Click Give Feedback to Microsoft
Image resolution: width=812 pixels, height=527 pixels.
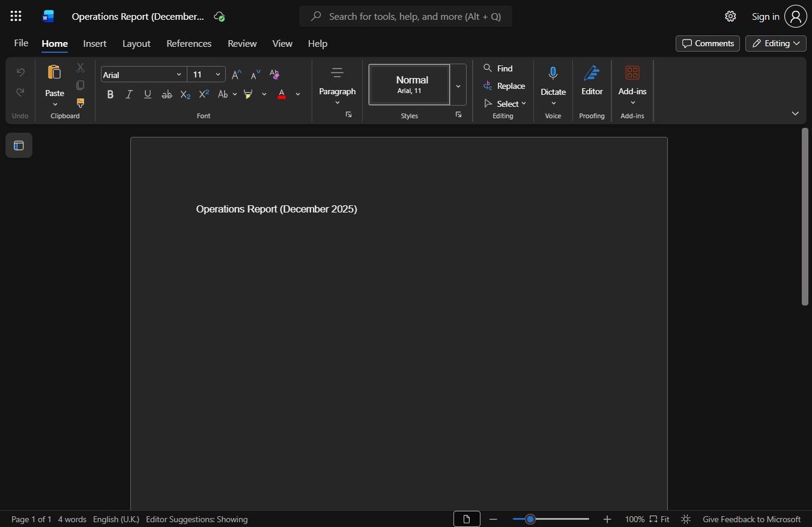pyautogui.click(x=751, y=519)
